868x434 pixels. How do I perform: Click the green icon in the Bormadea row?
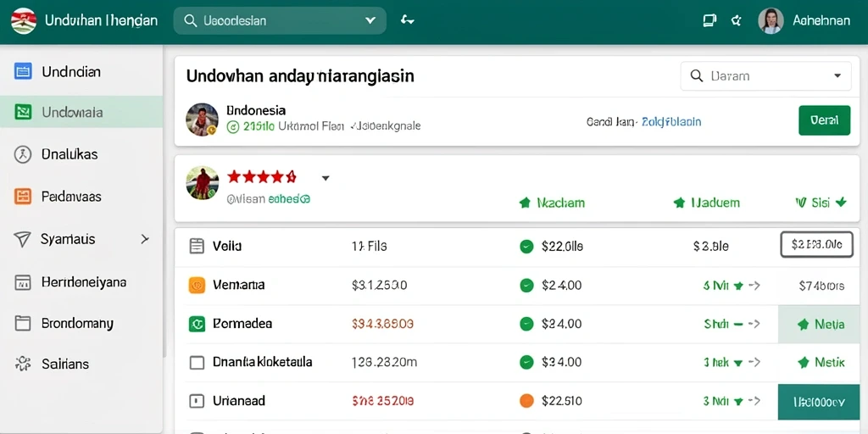coord(197,324)
